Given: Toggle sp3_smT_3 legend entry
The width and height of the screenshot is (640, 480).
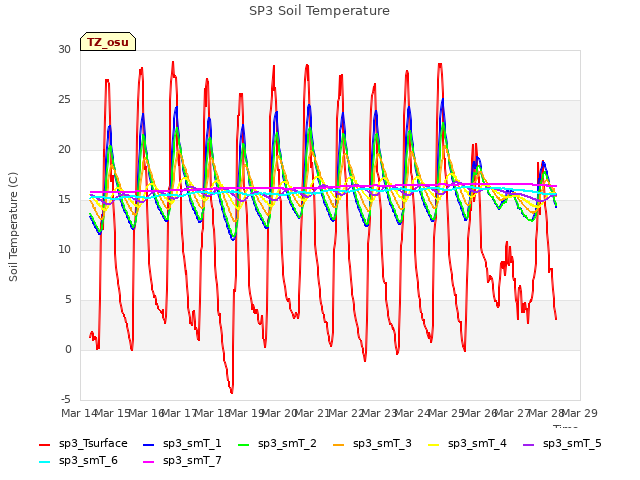Looking at the screenshot, I should tap(372, 444).
